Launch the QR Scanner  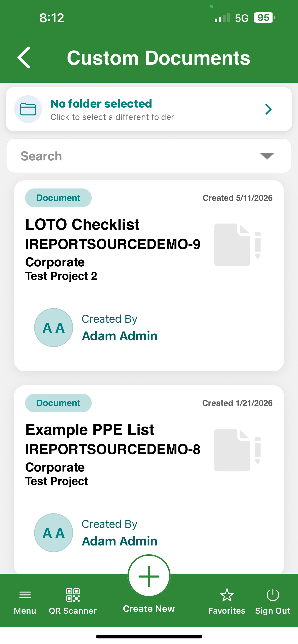[73, 595]
